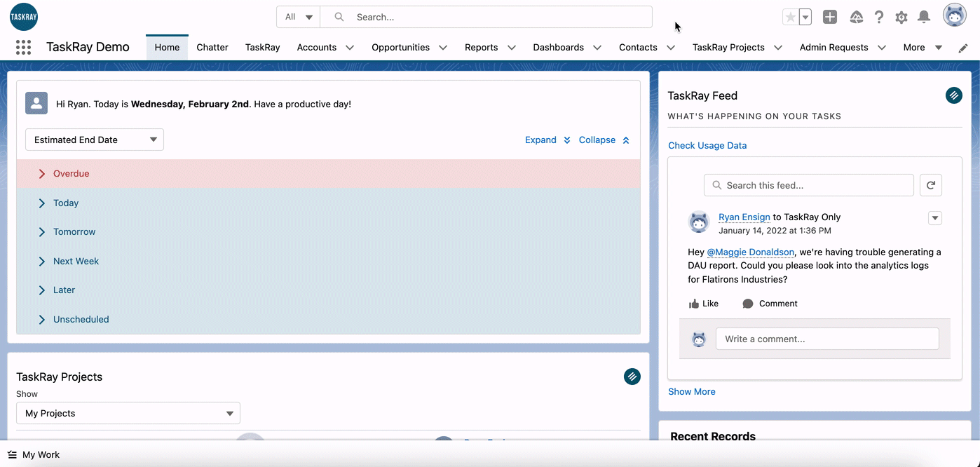
Task: Open the Reports tab
Action: point(481,47)
